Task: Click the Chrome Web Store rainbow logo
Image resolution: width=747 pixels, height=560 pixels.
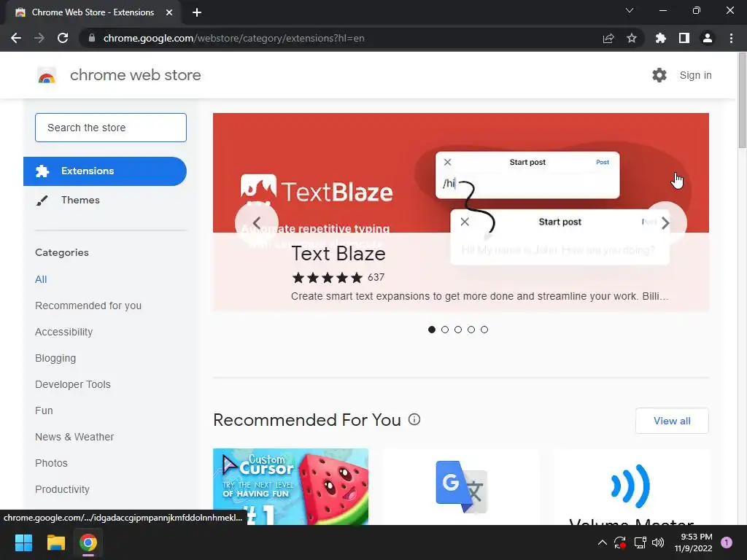Action: click(x=47, y=75)
